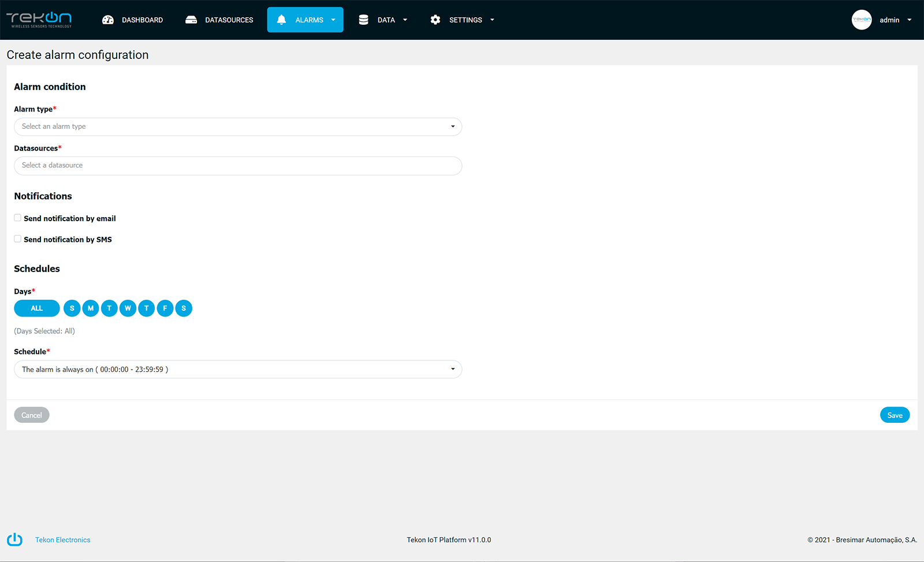Expand the Settings dropdown caret
The image size is (924, 562).
coord(492,20)
